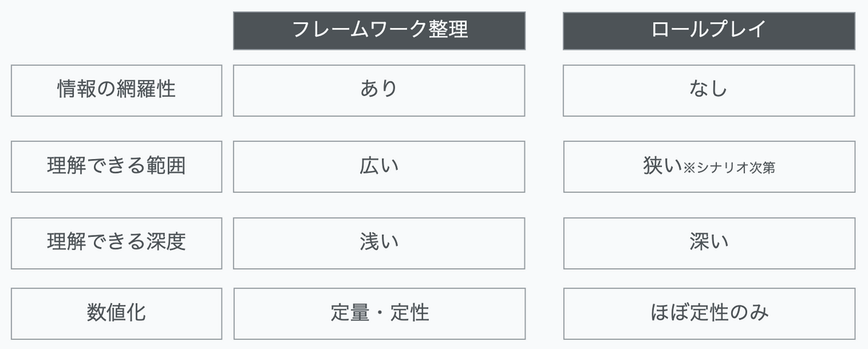Screen dimensions: 868x349
Task: Click the あり cell
Action: click(x=379, y=90)
